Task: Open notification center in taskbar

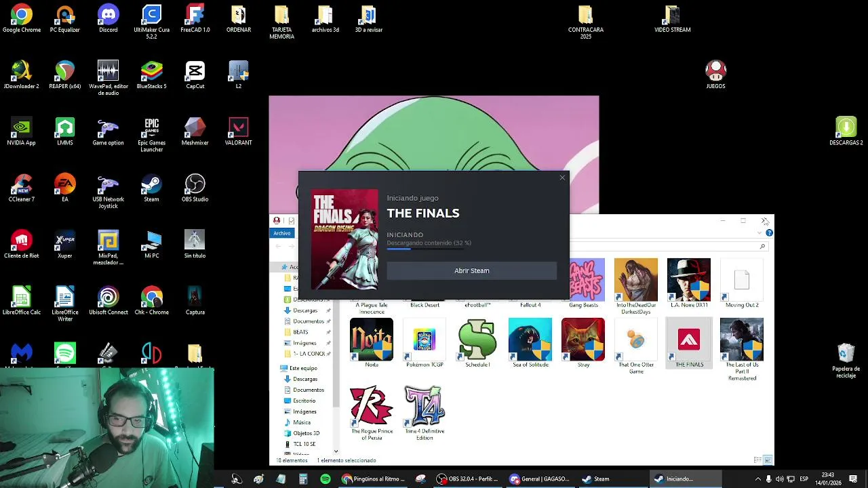Action: 853,479
